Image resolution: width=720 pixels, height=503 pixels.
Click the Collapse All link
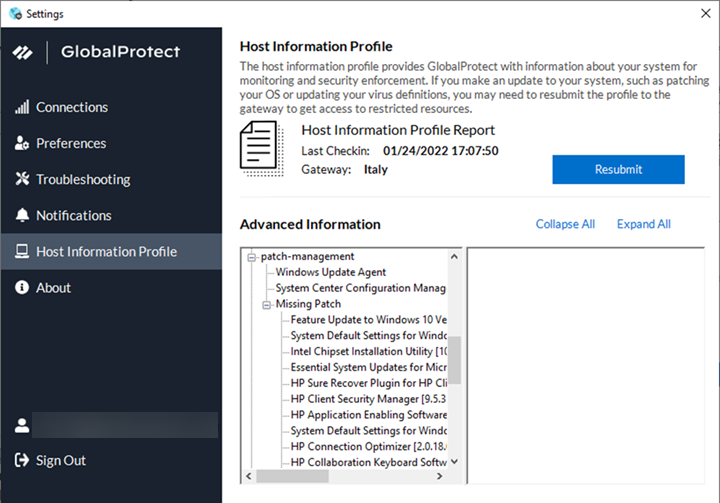pos(565,224)
